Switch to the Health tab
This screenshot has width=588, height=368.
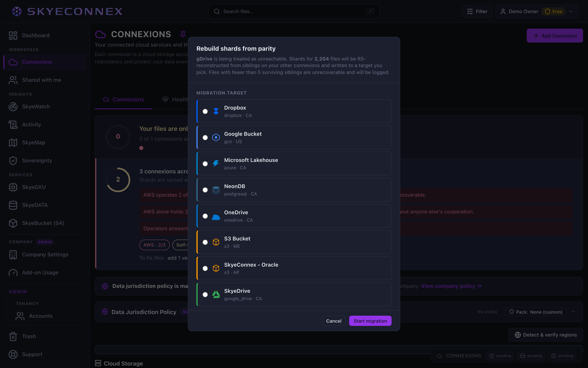coord(175,99)
